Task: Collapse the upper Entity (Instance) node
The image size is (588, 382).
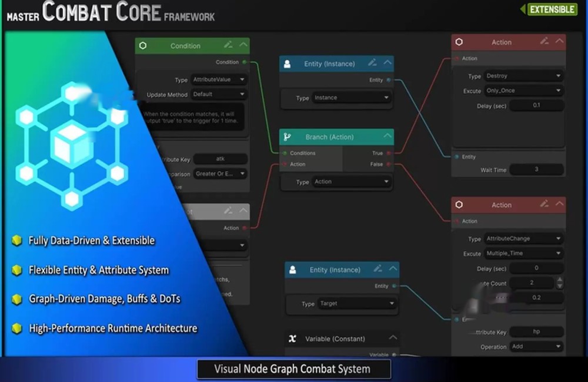Action: click(387, 62)
